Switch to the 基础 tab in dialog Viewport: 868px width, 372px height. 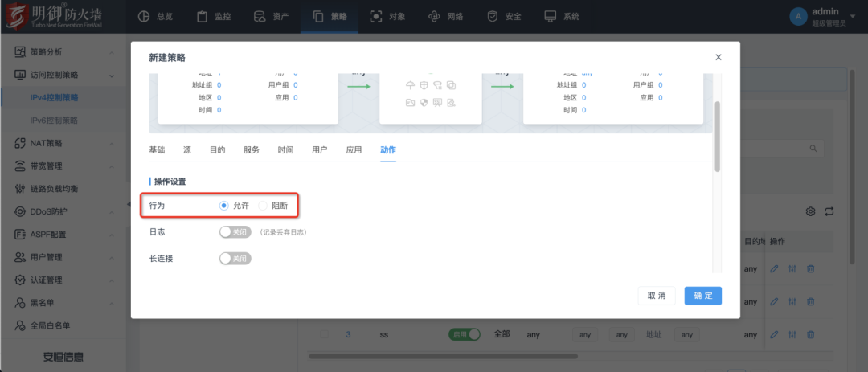(157, 150)
